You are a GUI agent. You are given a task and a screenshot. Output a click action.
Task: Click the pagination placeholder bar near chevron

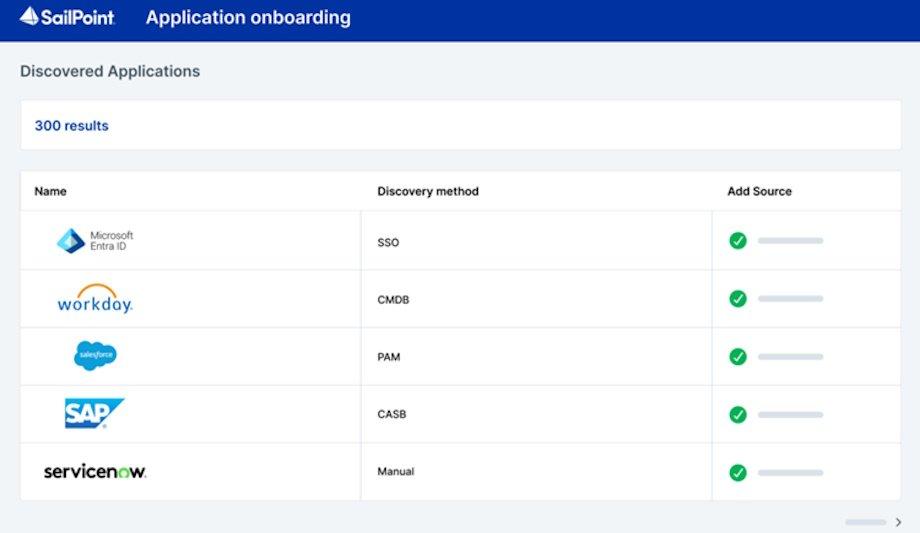[x=865, y=522]
